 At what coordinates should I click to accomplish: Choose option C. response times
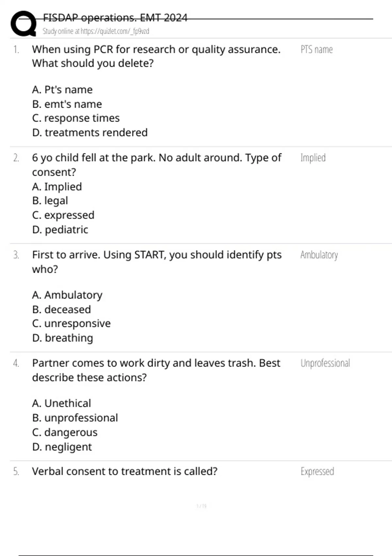pyautogui.click(x=76, y=118)
